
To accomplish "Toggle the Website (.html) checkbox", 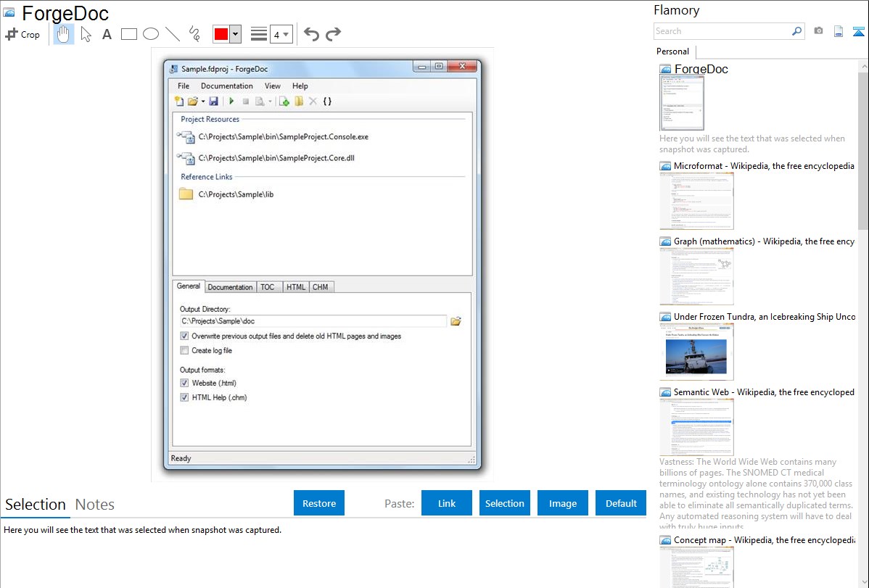I will (184, 383).
